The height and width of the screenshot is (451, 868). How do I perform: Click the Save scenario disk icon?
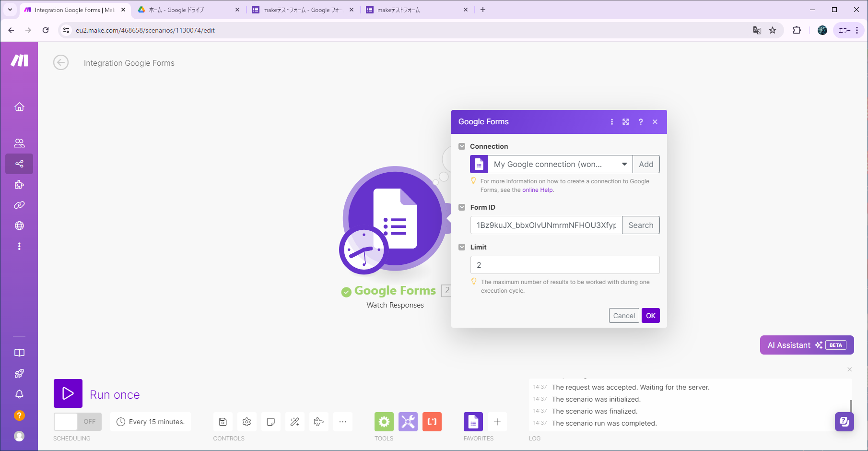pos(223,422)
